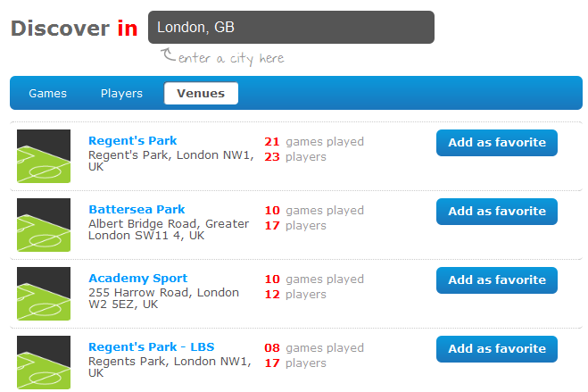The height and width of the screenshot is (392, 588).
Task: Open the Regent's Park venue link
Action: click(132, 141)
